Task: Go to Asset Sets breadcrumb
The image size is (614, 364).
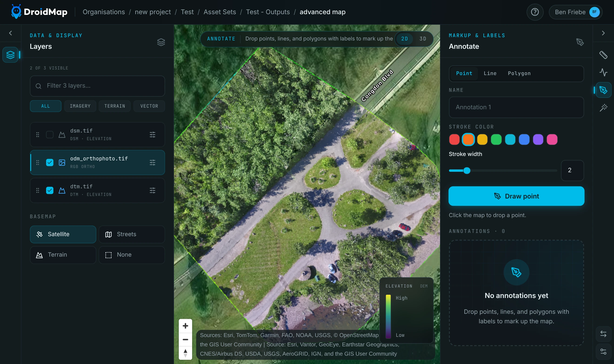Action: click(220, 12)
